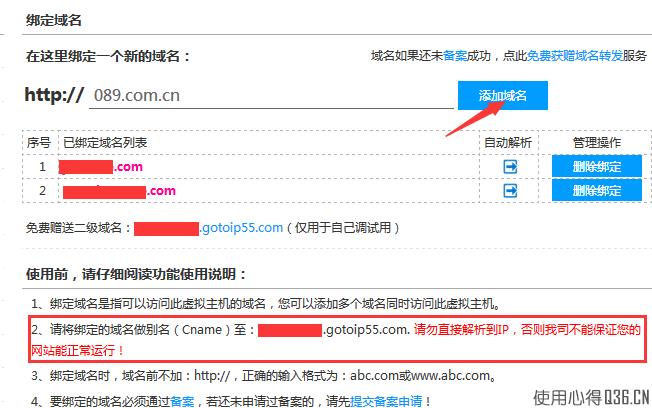Image resolution: width=652 pixels, height=408 pixels.
Task: Open the second bound .com domain link
Action: click(119, 191)
